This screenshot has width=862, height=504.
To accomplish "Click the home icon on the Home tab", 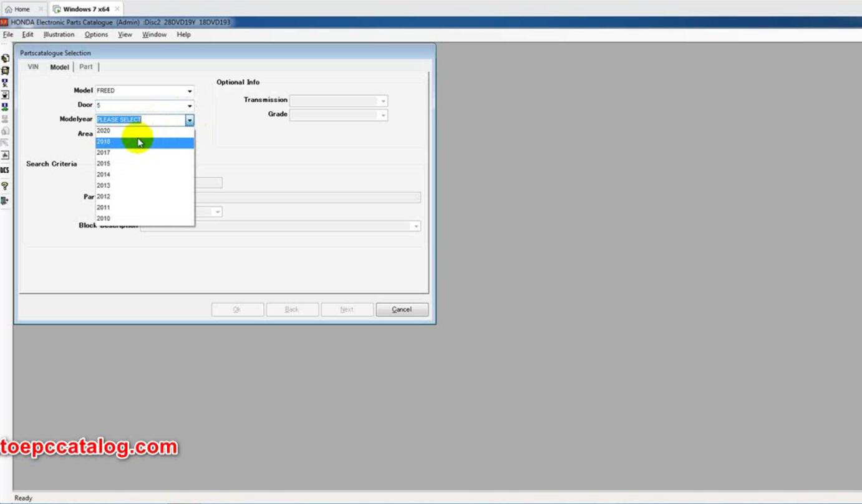I will click(x=9, y=9).
